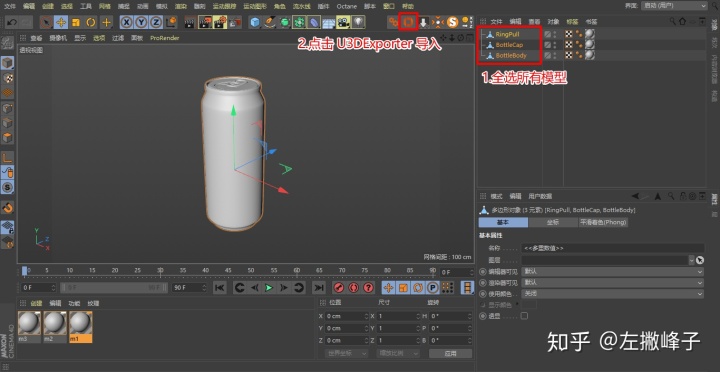Go to end of animation
The image size is (720, 372).
318,288
